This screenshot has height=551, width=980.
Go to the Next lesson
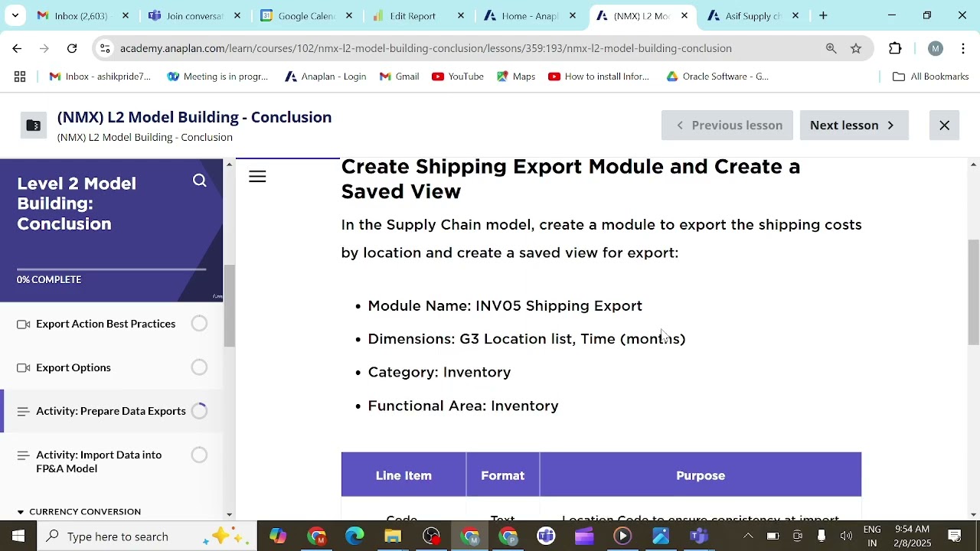coord(854,126)
